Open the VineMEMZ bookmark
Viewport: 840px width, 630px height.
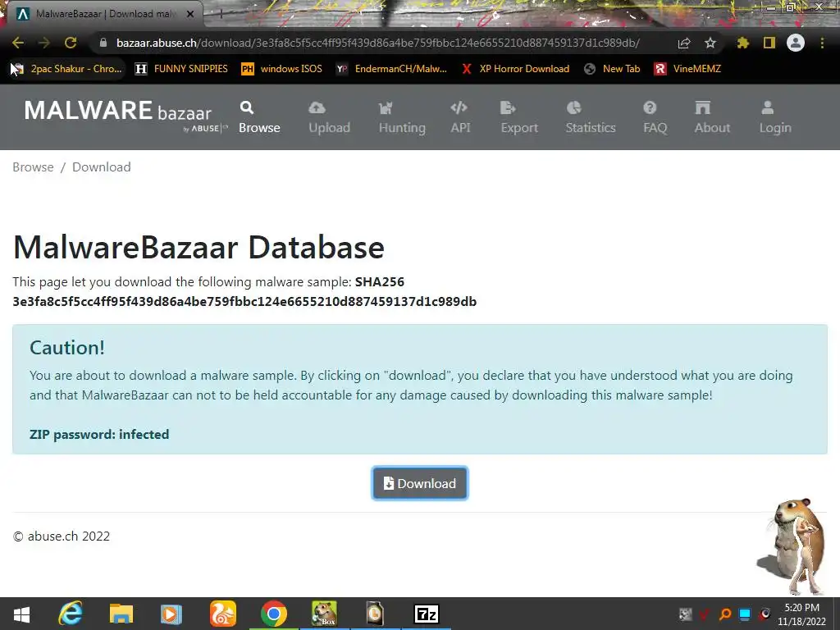click(687, 69)
